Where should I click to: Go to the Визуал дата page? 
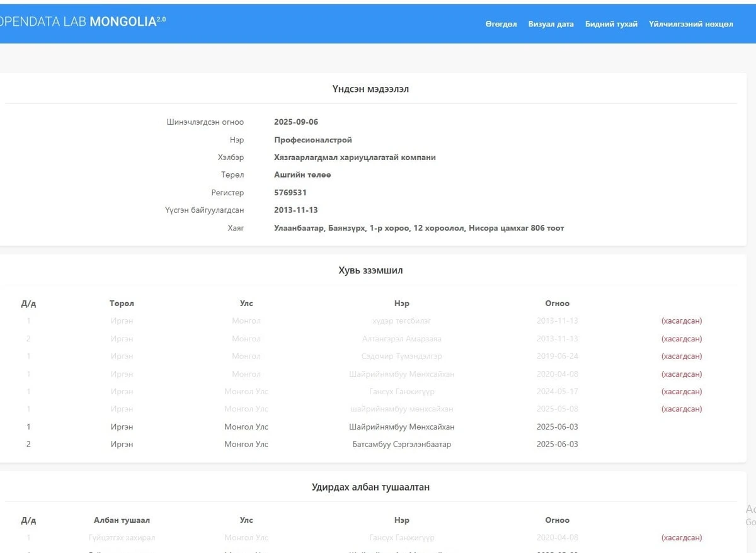click(x=551, y=25)
